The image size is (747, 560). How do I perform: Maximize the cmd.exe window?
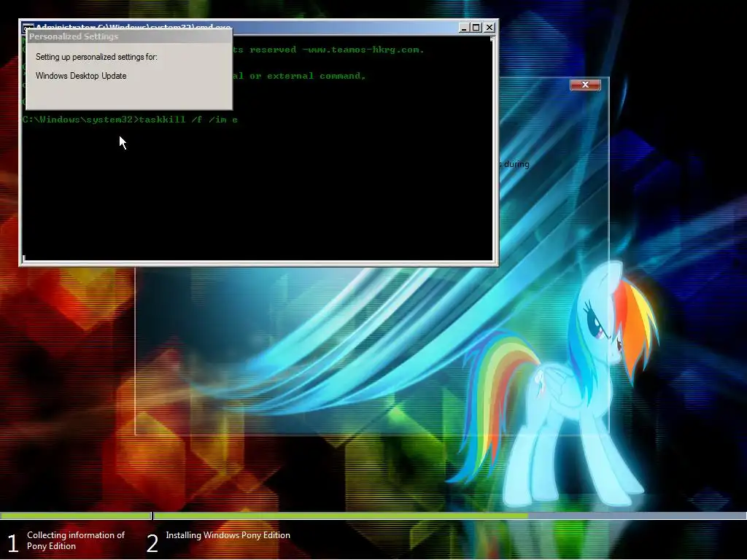click(x=476, y=28)
